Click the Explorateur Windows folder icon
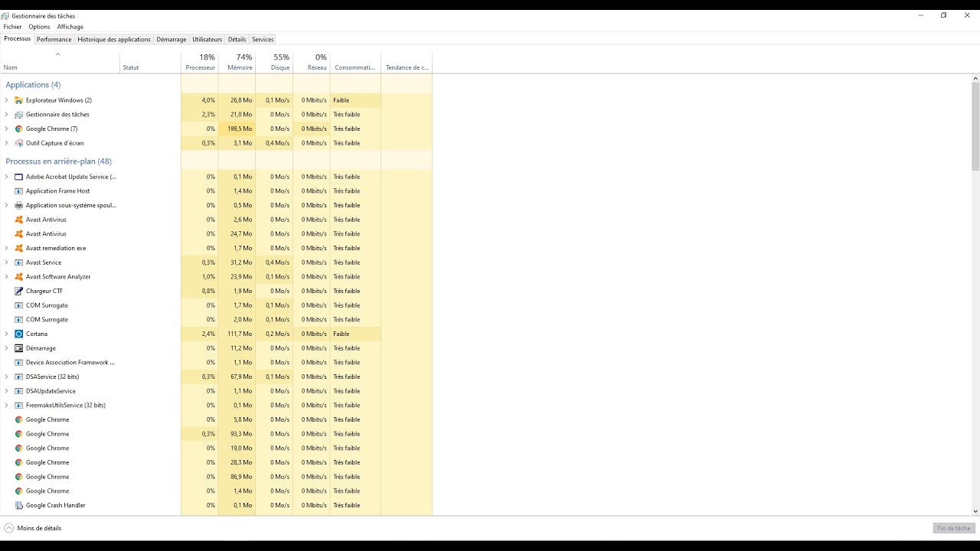This screenshot has width=980, height=551. 19,100
